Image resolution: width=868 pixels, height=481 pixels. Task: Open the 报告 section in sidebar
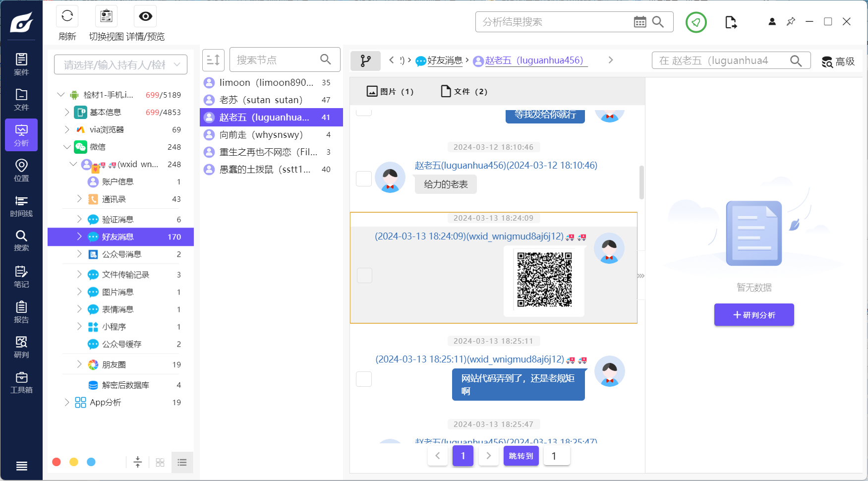coord(21,312)
